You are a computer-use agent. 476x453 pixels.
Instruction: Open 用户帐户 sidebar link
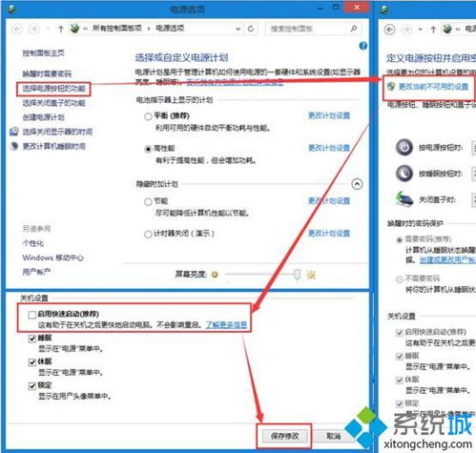coord(36,272)
